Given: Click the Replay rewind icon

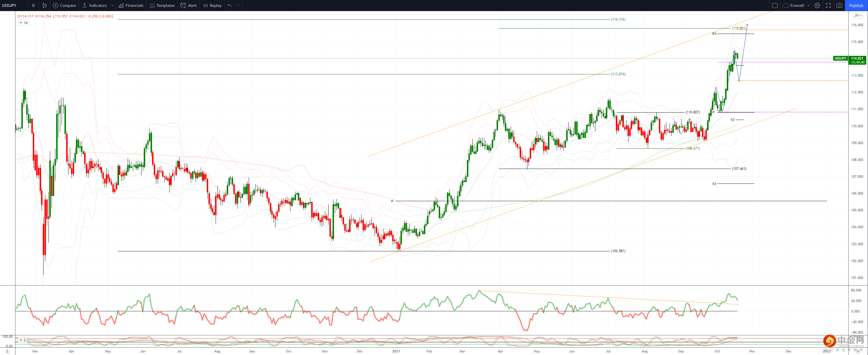Looking at the screenshot, I should click(x=205, y=5).
